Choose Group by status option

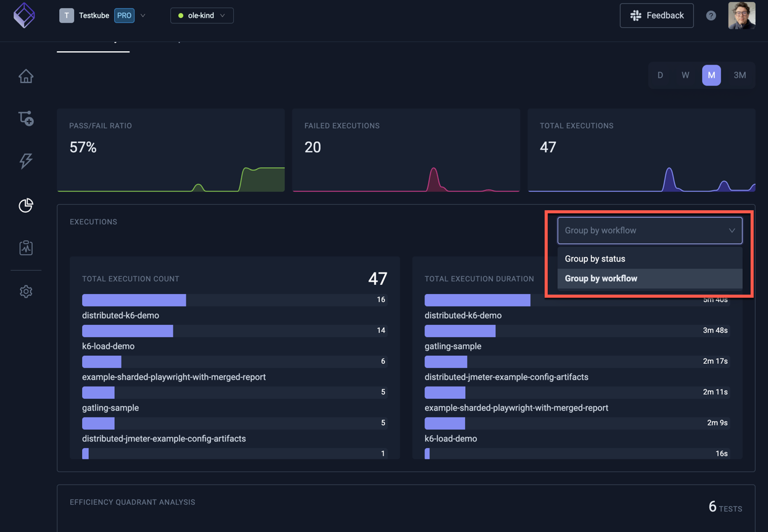click(650, 259)
